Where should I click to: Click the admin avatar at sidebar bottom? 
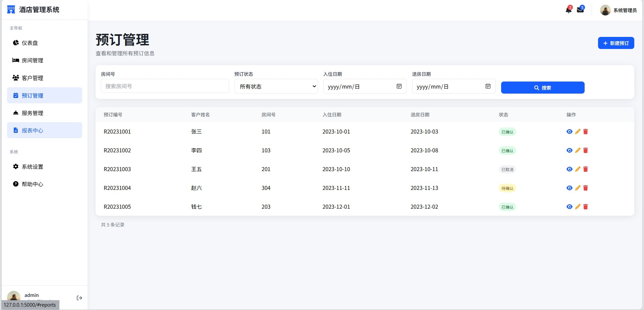pos(14,297)
